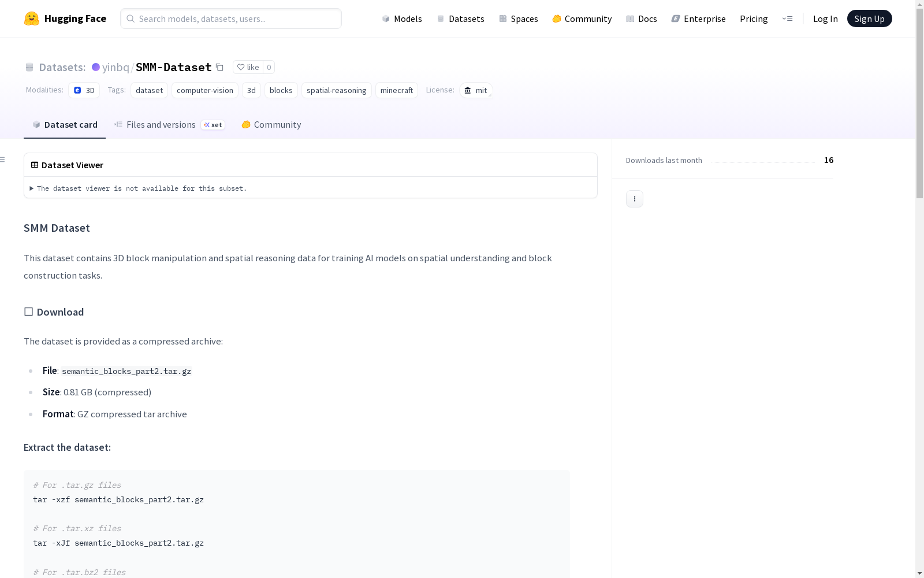Viewport: 924px width, 578px height.
Task: Copy dataset name with the copy icon
Action: [219, 67]
